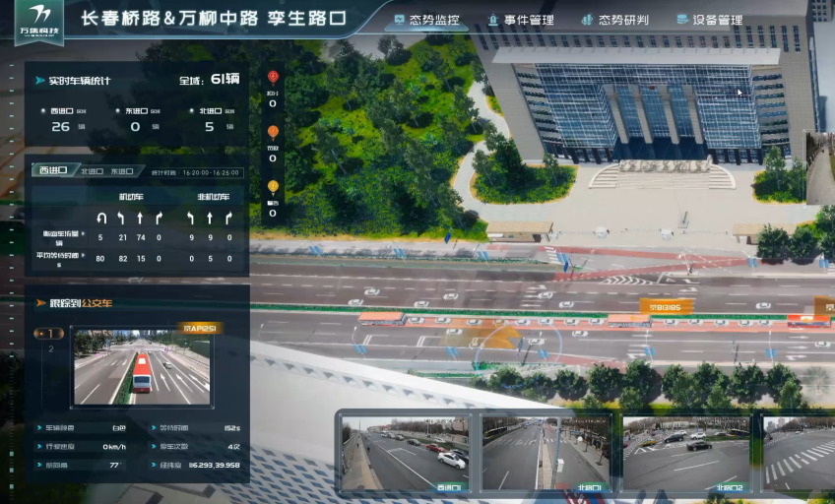Click the 机动车 column header
The height and width of the screenshot is (504, 835).
131,197
